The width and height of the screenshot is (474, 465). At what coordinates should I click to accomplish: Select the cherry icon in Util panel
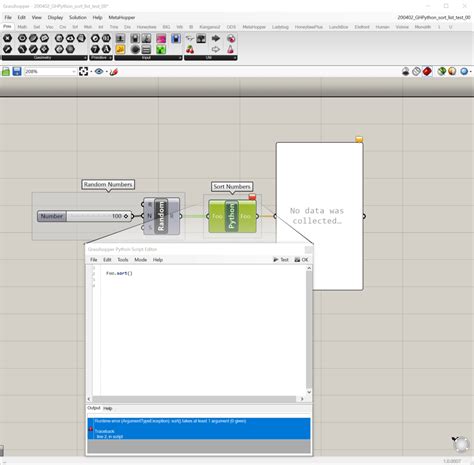pyautogui.click(x=190, y=50)
